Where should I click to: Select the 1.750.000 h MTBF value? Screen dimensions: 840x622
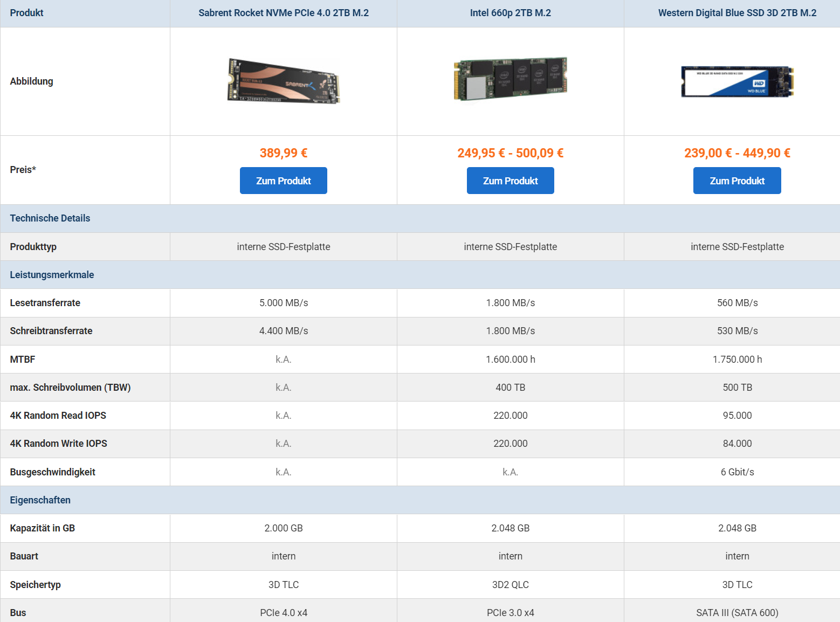(x=737, y=360)
